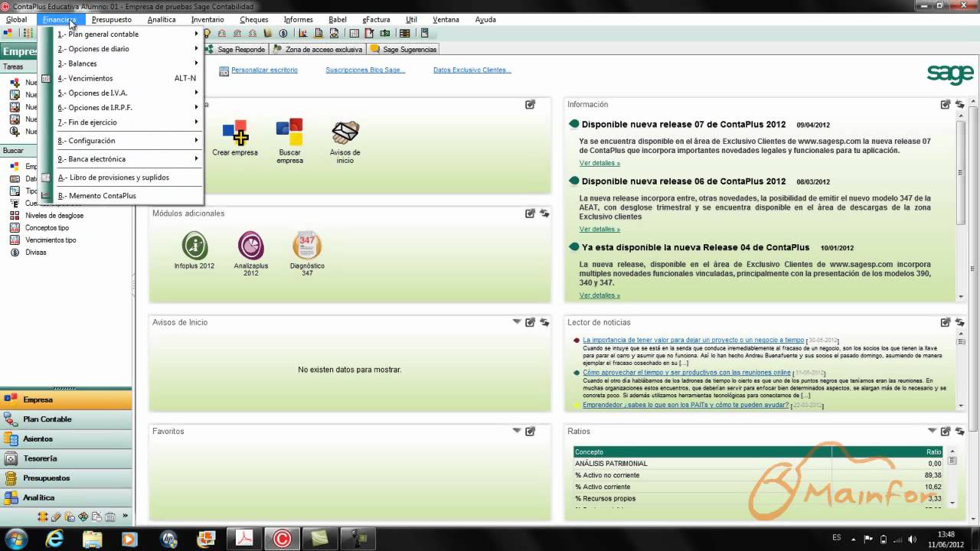980x551 pixels.
Task: Open Crear empresa desktop icon
Action: pyautogui.click(x=235, y=138)
